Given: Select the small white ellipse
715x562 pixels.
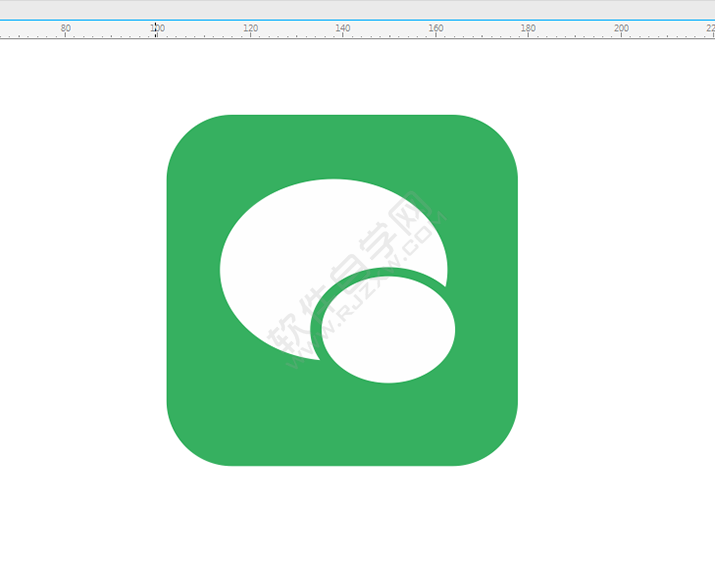Looking at the screenshot, I should tap(388, 330).
